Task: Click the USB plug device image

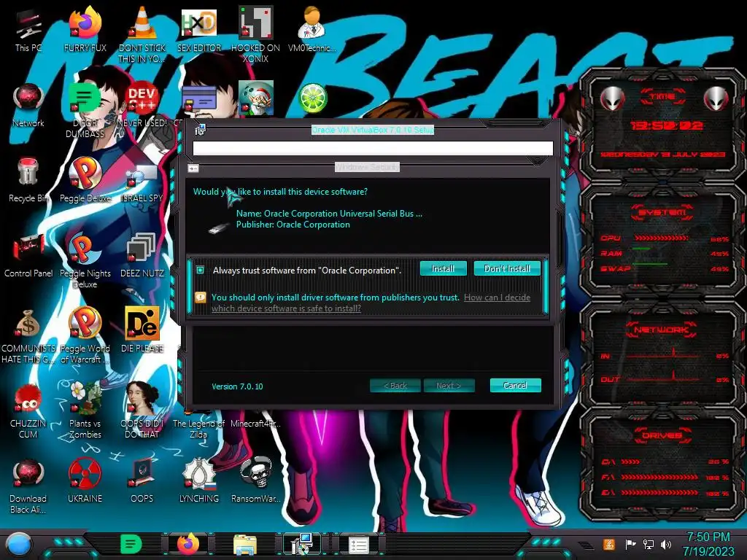Action: click(219, 228)
